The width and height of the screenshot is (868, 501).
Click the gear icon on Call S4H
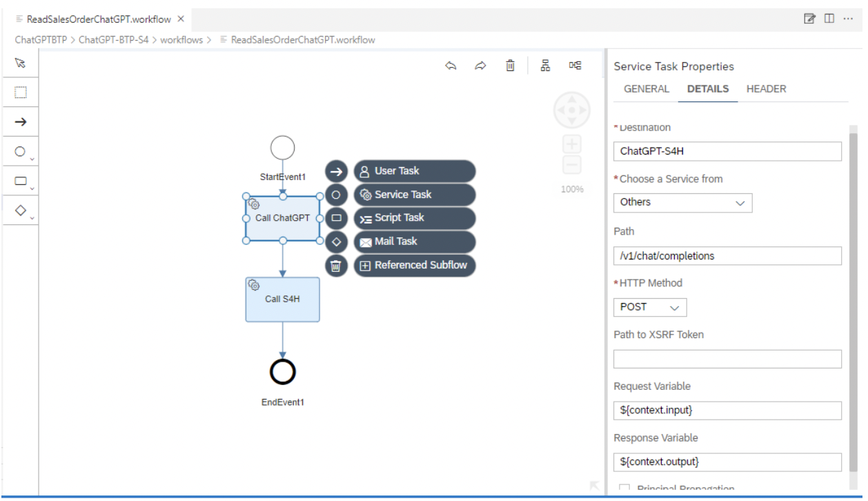pos(253,285)
